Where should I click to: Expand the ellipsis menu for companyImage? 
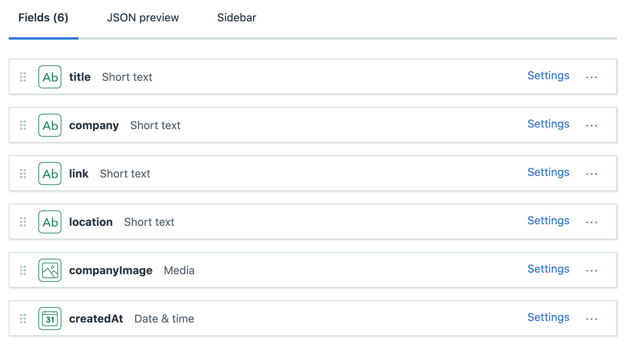click(x=591, y=271)
